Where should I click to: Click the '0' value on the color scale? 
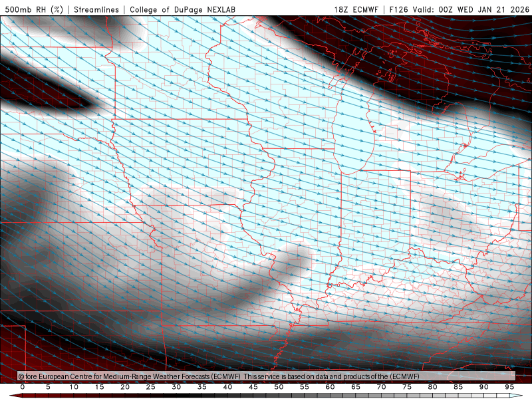[23, 387]
